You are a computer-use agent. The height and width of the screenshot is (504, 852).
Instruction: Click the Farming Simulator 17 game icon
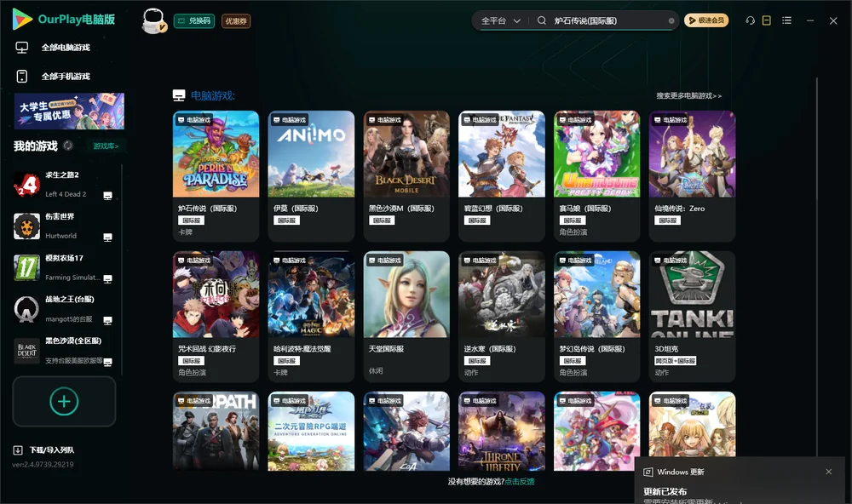pos(26,267)
